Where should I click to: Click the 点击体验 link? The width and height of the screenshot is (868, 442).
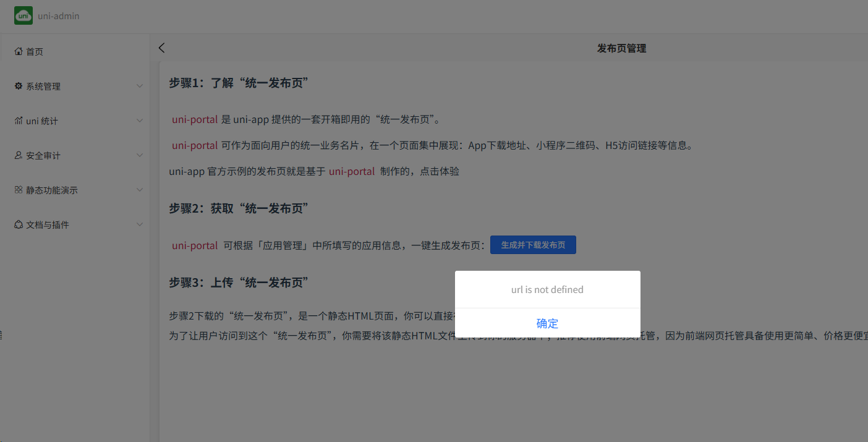440,171
